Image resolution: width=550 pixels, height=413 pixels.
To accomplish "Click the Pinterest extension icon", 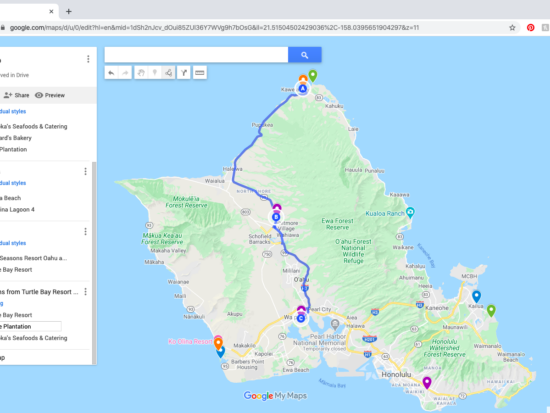I will point(531,28).
